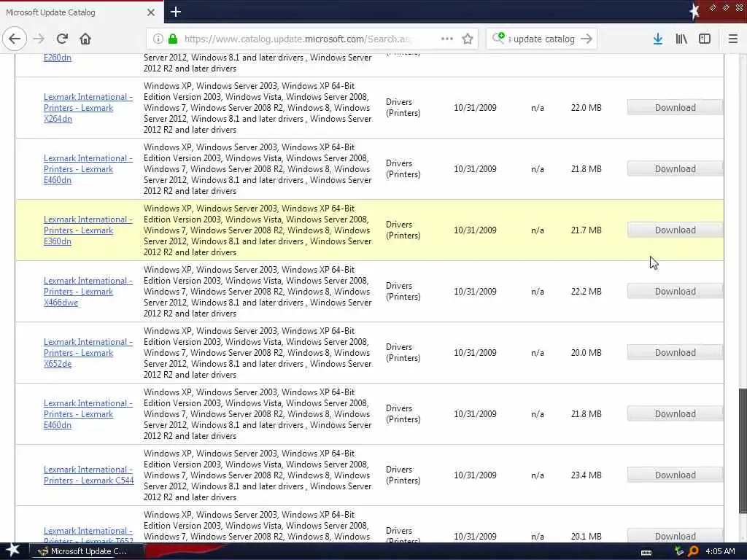Select the 23.4 MB size cell

tap(586, 475)
